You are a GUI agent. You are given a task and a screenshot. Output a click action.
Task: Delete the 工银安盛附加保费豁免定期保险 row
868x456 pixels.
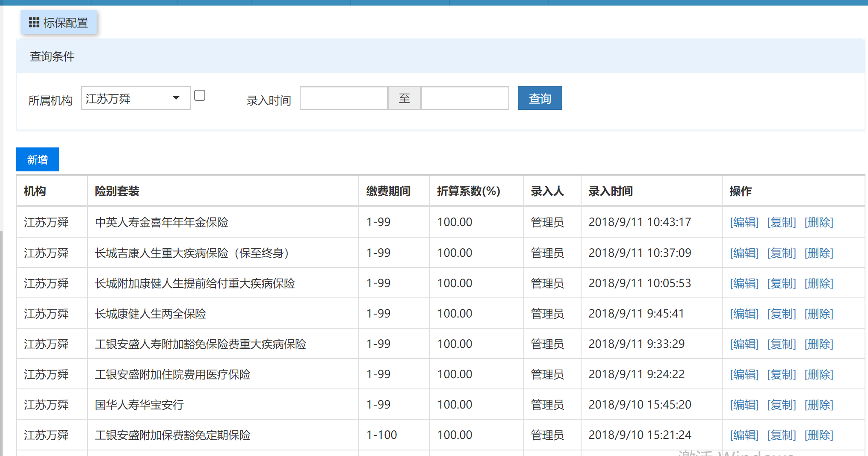818,435
